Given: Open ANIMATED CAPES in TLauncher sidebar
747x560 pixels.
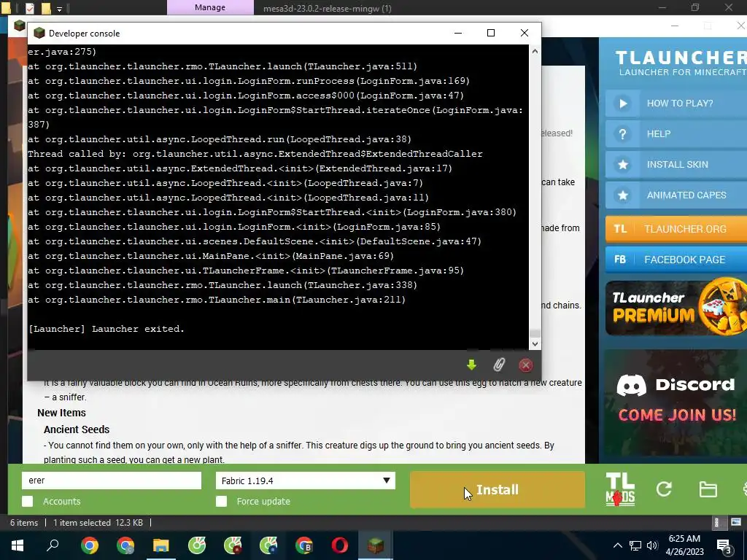Looking at the screenshot, I should [x=676, y=195].
